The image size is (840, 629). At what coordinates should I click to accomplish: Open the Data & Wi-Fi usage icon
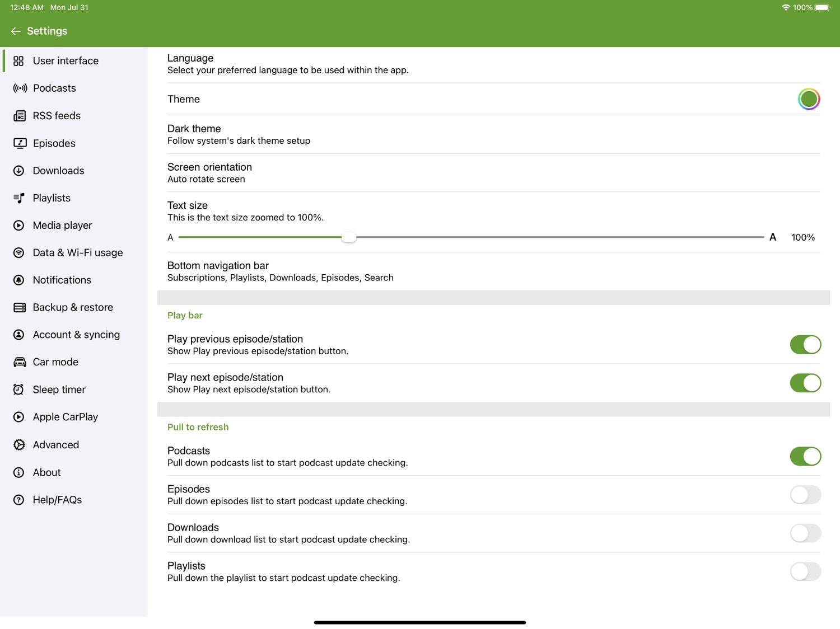(19, 253)
